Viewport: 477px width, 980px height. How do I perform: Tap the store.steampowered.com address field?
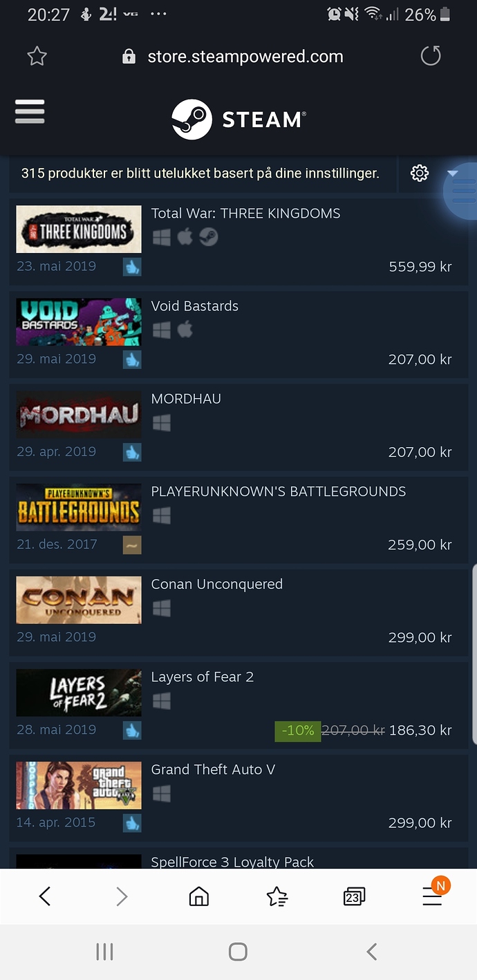point(245,57)
